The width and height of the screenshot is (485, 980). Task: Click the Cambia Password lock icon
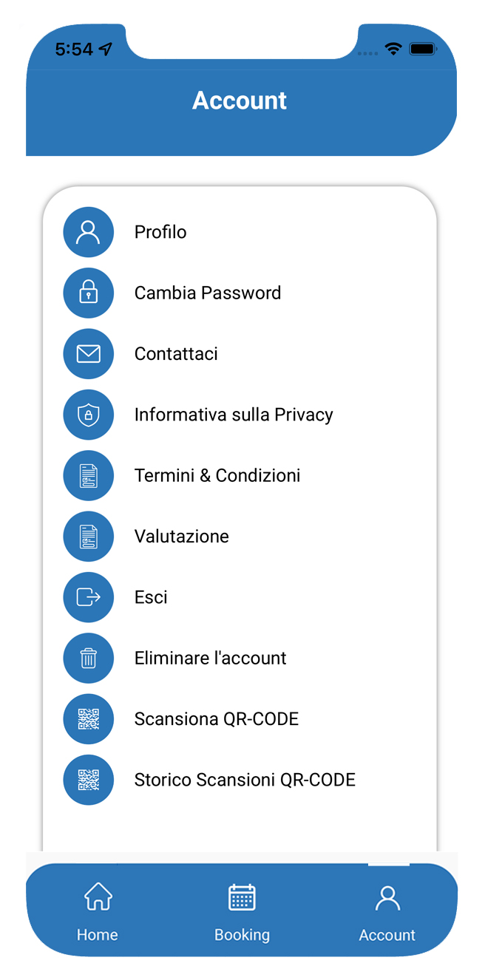pos(89,293)
